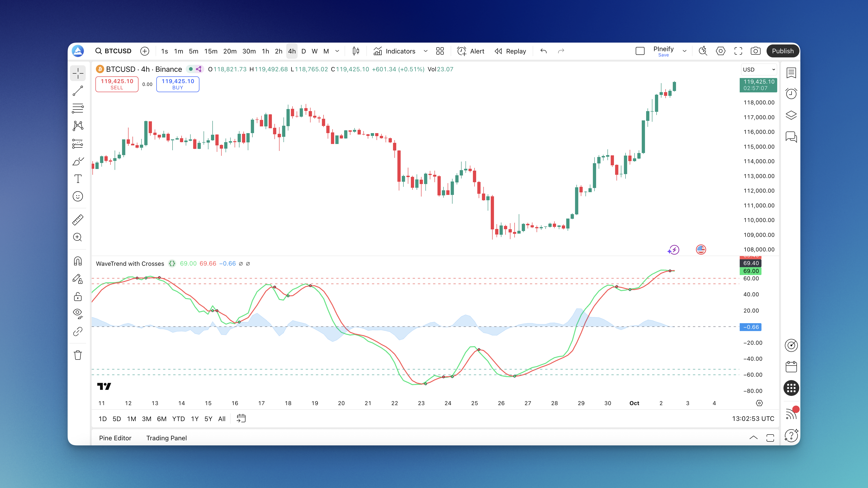The image size is (868, 488).
Task: Select the ruler measure tool
Action: coord(78,220)
